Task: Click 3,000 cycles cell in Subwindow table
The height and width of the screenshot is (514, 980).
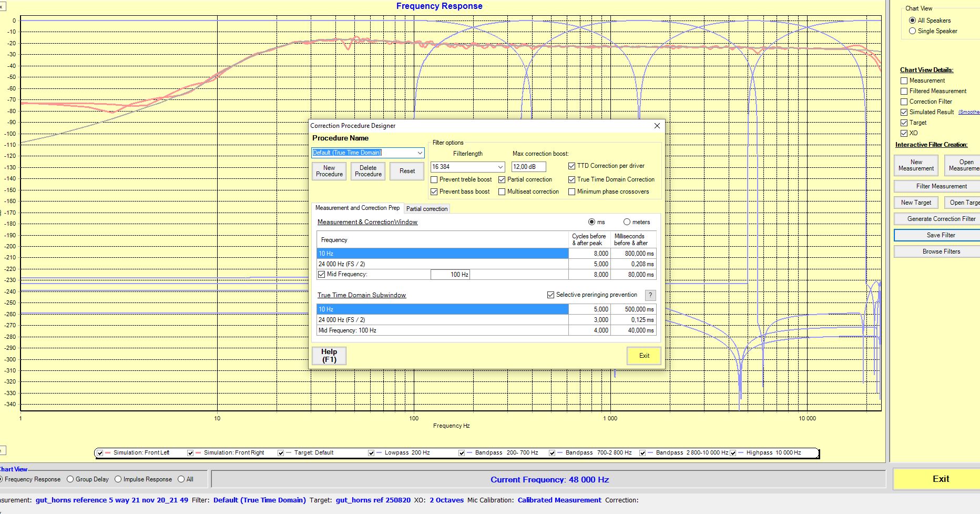Action: tap(589, 320)
